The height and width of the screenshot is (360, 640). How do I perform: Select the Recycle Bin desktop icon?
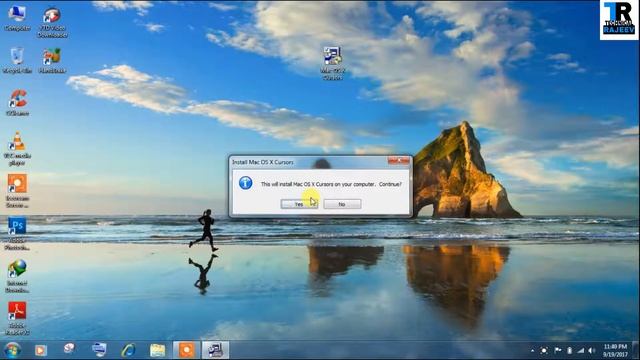click(x=17, y=60)
